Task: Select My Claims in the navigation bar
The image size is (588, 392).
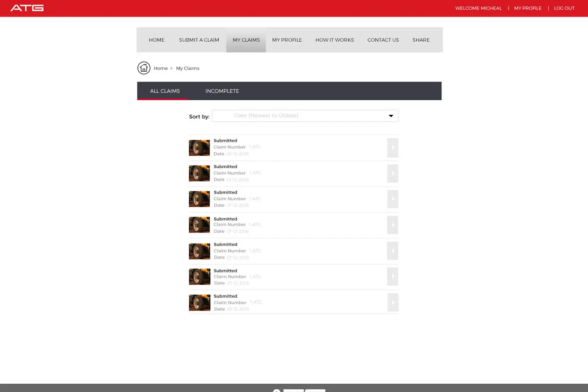Action: click(x=246, y=40)
